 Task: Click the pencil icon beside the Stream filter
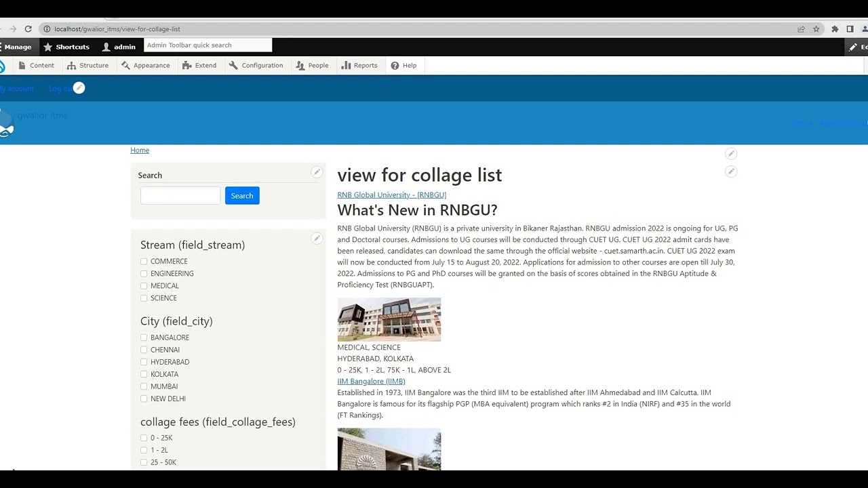tap(317, 239)
